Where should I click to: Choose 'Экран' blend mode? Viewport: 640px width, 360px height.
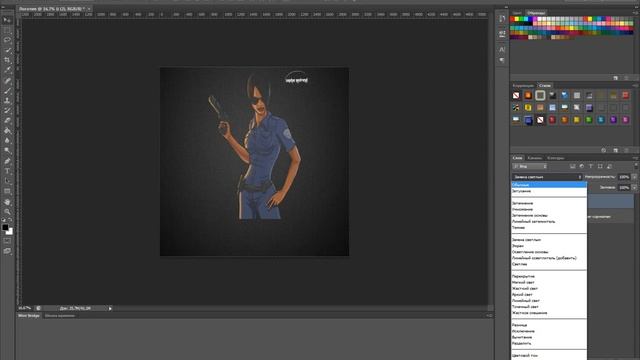[549, 246]
